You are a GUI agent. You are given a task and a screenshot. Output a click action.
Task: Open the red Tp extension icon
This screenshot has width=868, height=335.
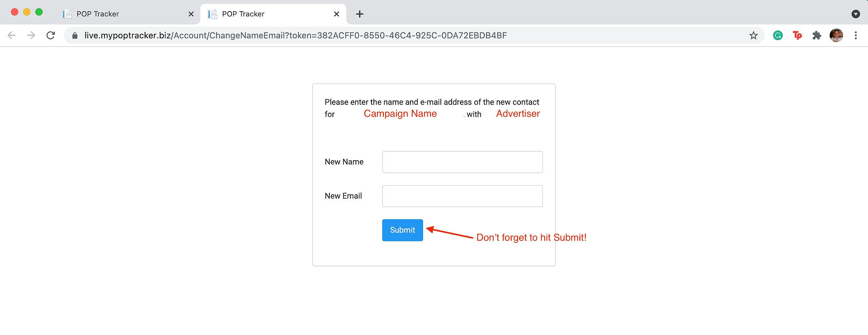(797, 35)
